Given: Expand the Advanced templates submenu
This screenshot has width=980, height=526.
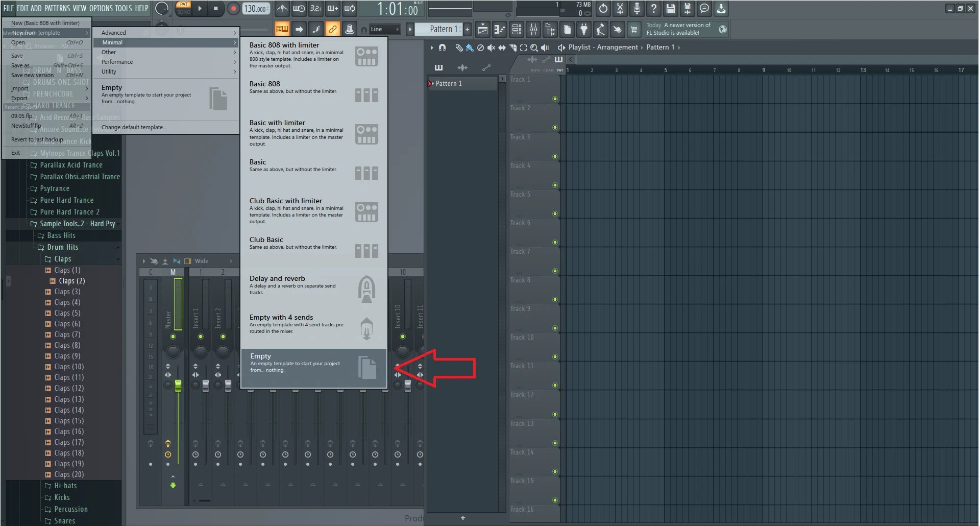Looking at the screenshot, I should click(x=166, y=33).
